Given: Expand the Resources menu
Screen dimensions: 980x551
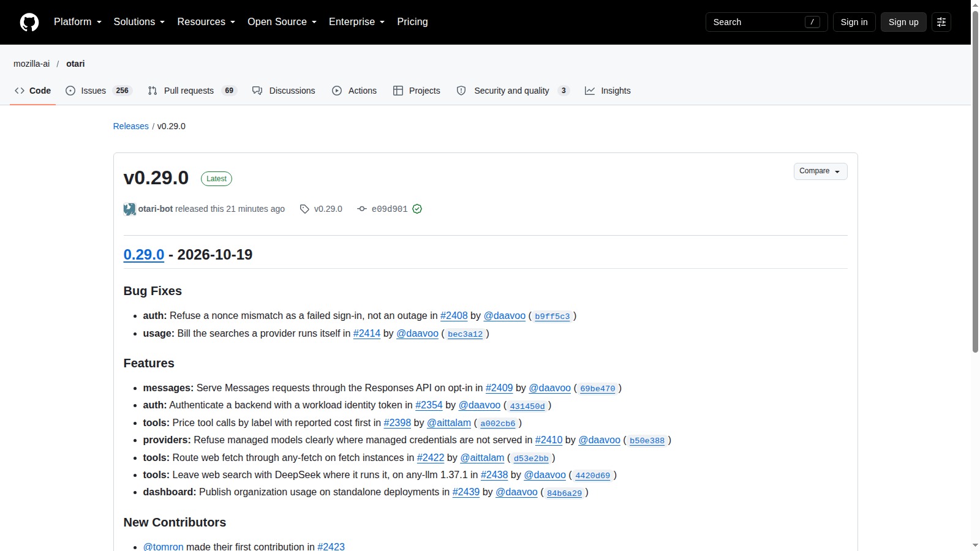Looking at the screenshot, I should pyautogui.click(x=206, y=22).
